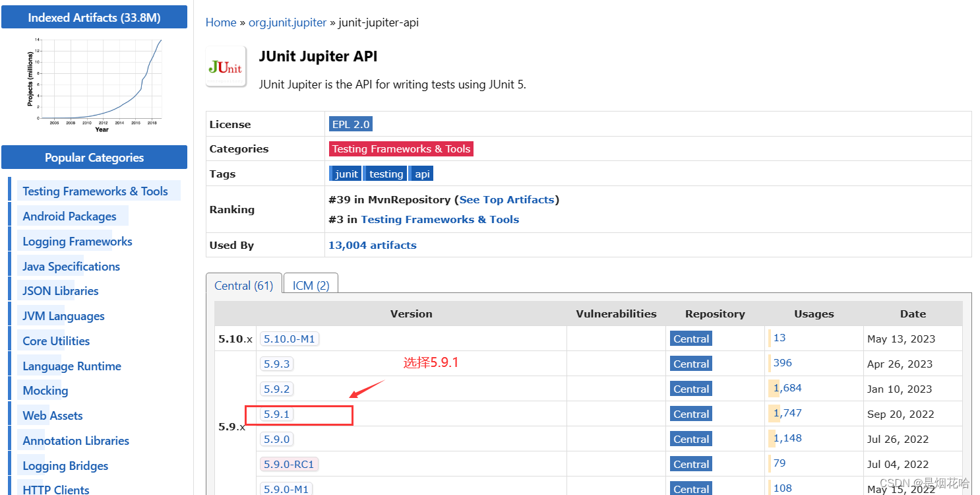
Task: Switch to the Central (61) tab
Action: tap(244, 285)
